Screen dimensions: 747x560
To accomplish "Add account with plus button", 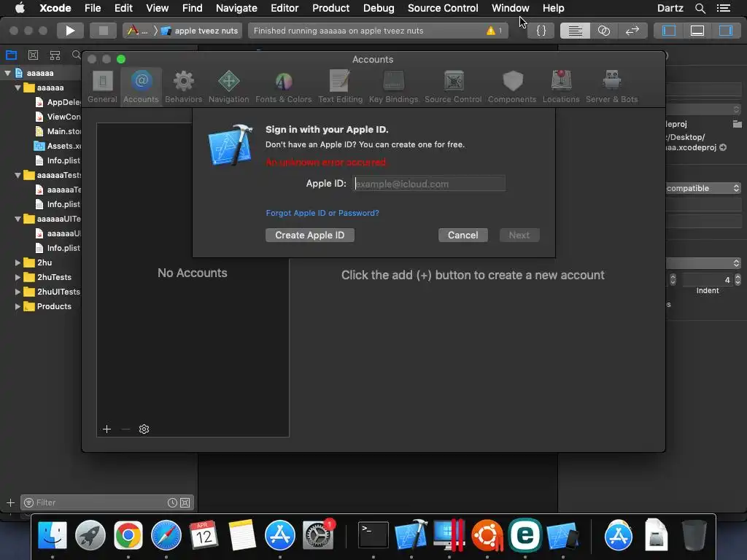I will (x=107, y=429).
